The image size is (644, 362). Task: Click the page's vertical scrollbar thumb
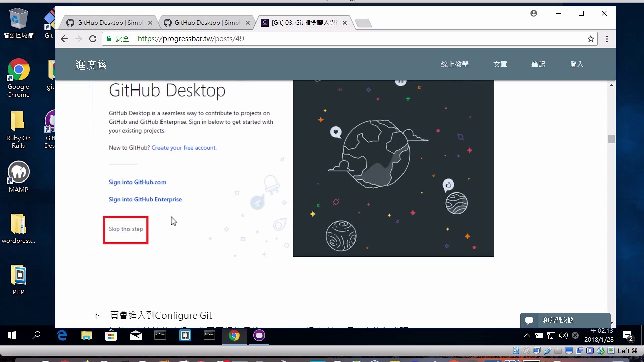pos(611,139)
